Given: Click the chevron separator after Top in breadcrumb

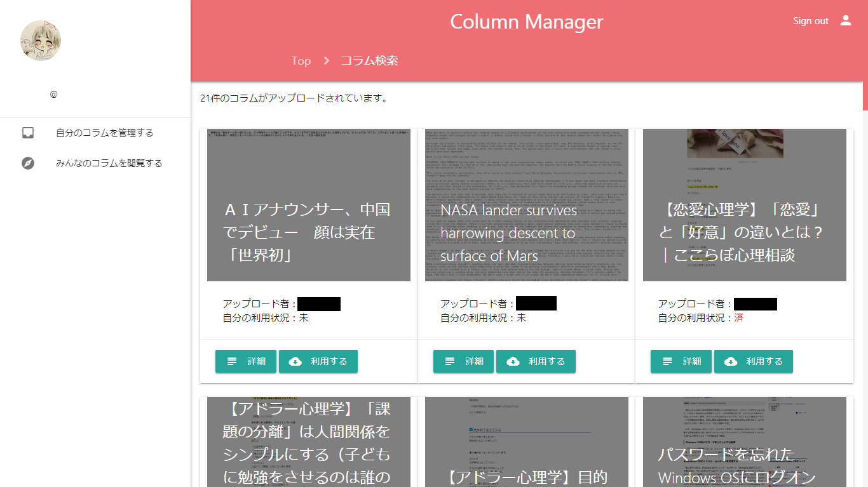Looking at the screenshot, I should (327, 61).
